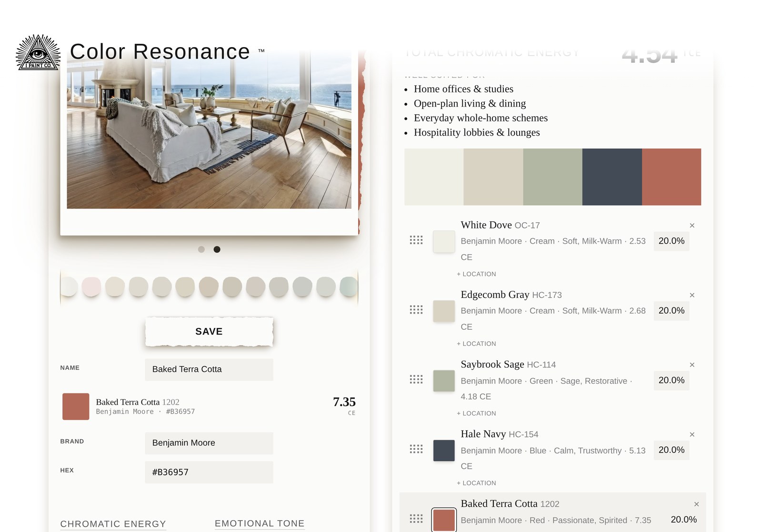Click the Hale Navy HC-154 name

coord(499,434)
